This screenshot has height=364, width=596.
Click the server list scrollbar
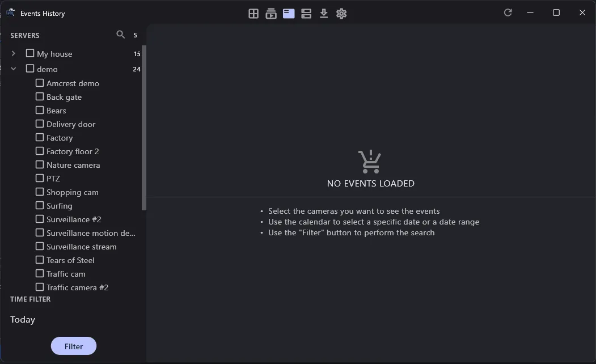click(x=144, y=128)
